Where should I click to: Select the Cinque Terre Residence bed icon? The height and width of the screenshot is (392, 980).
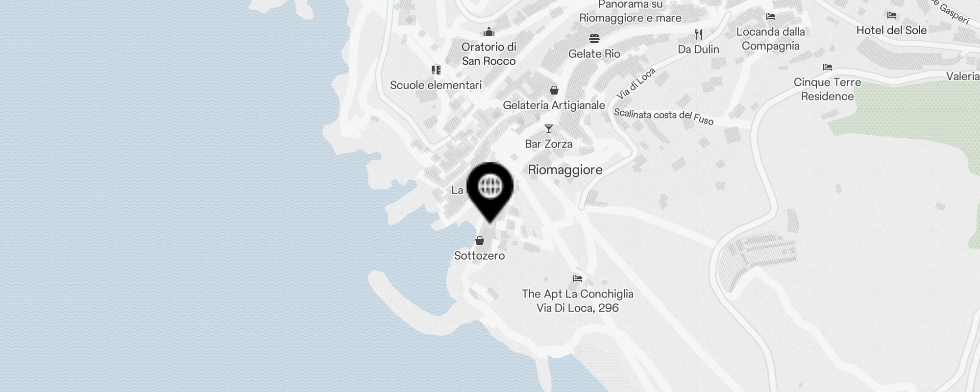pyautogui.click(x=828, y=67)
